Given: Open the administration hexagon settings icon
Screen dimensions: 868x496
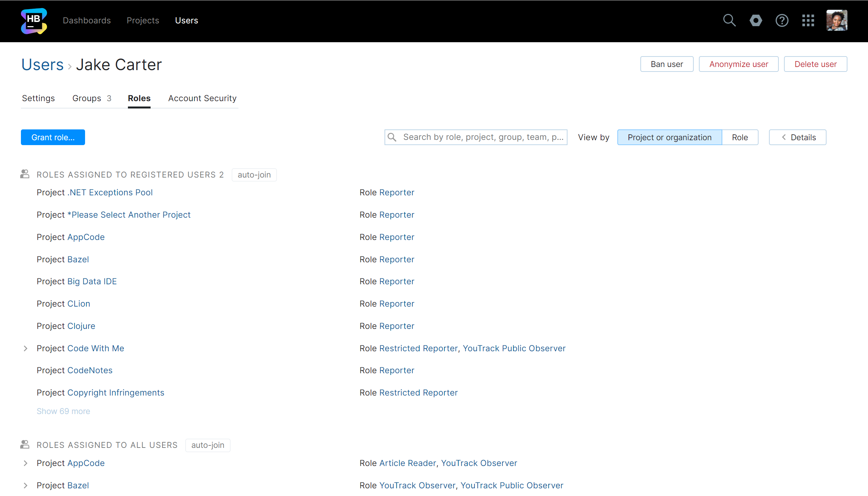Looking at the screenshot, I should click(x=756, y=21).
